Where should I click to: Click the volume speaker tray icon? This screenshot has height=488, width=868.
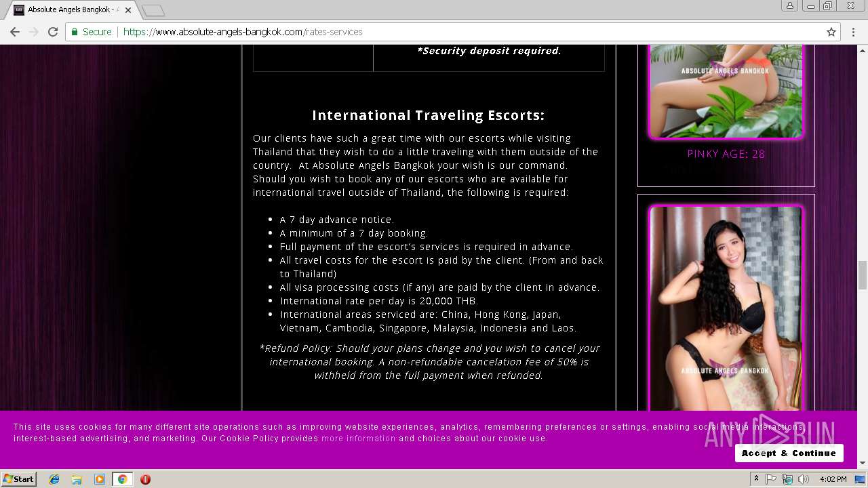click(x=804, y=479)
